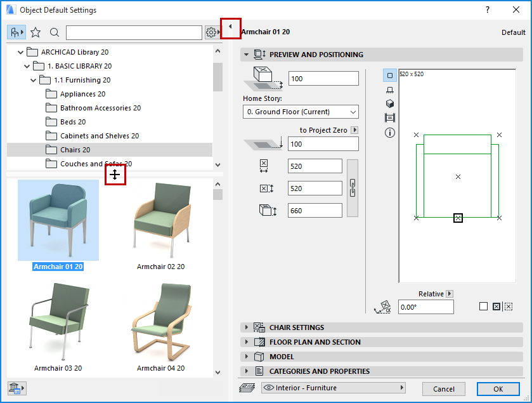The width and height of the screenshot is (532, 403).
Task: Select the Chairs 20 folder
Action: coord(110,150)
